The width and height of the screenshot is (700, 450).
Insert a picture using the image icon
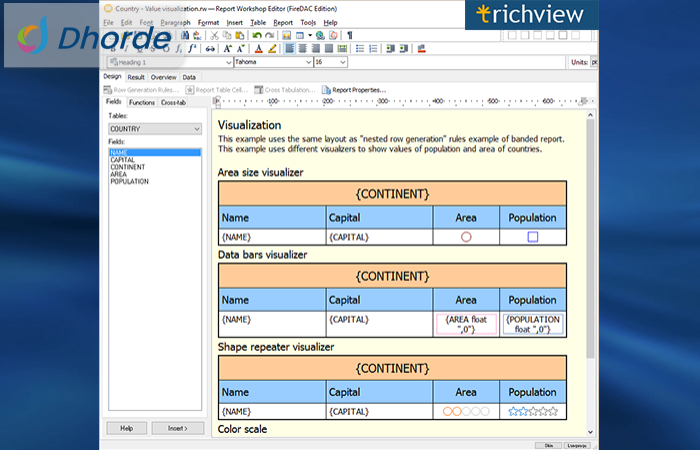pyautogui.click(x=287, y=36)
